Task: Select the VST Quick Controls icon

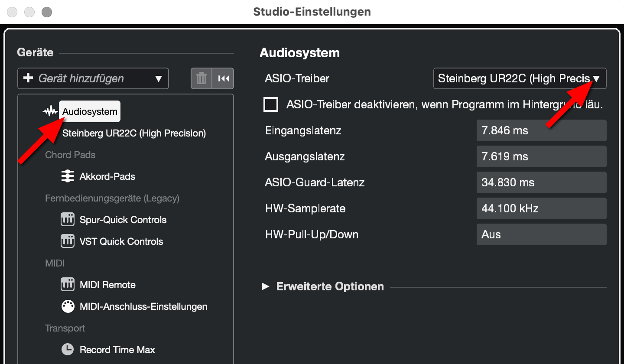Action: point(68,241)
